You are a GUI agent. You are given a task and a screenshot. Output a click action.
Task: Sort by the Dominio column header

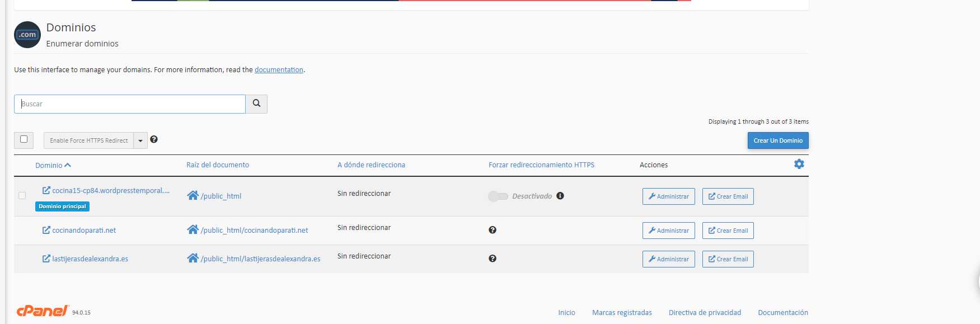tap(53, 165)
